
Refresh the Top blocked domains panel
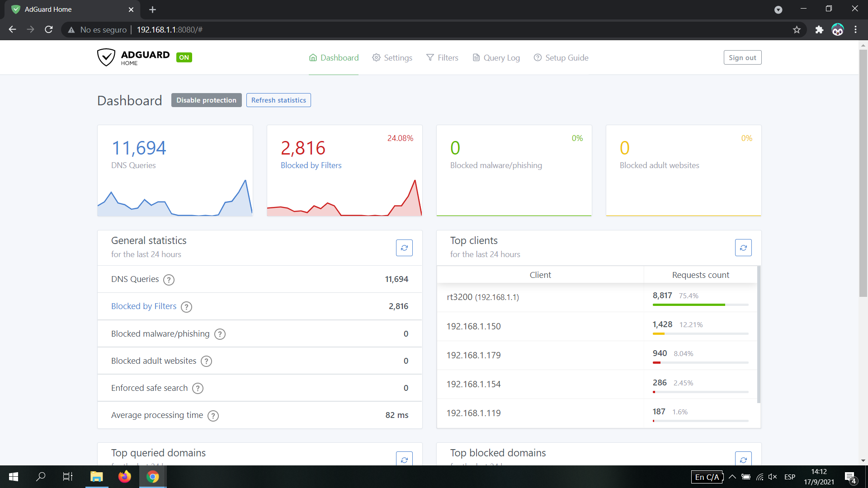(x=743, y=459)
